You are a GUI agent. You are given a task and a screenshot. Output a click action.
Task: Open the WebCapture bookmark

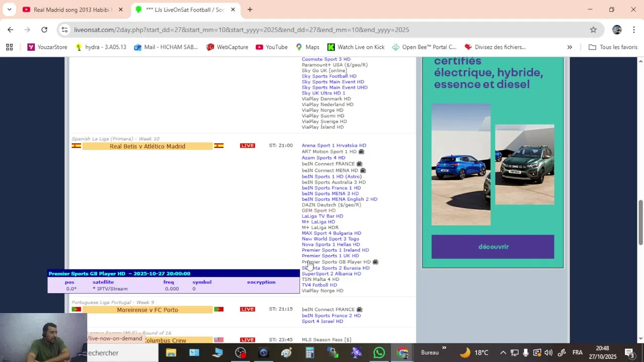click(227, 47)
